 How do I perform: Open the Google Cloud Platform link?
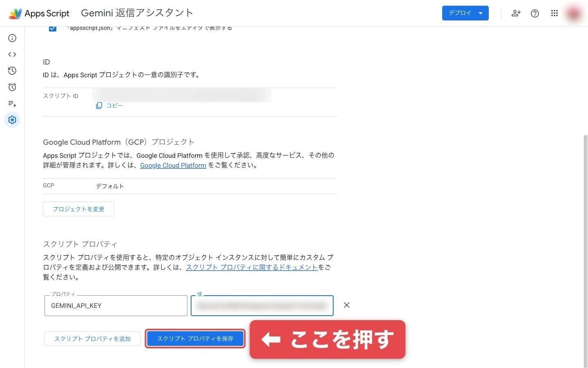[173, 165]
